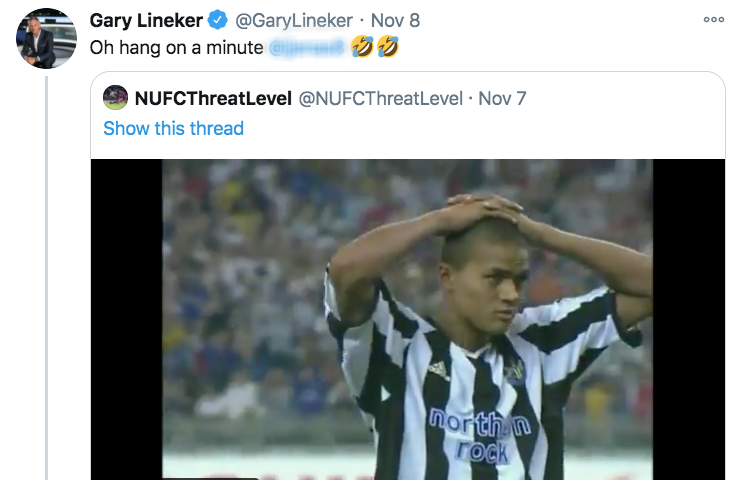Open the Gary Lineker display name

(x=146, y=20)
